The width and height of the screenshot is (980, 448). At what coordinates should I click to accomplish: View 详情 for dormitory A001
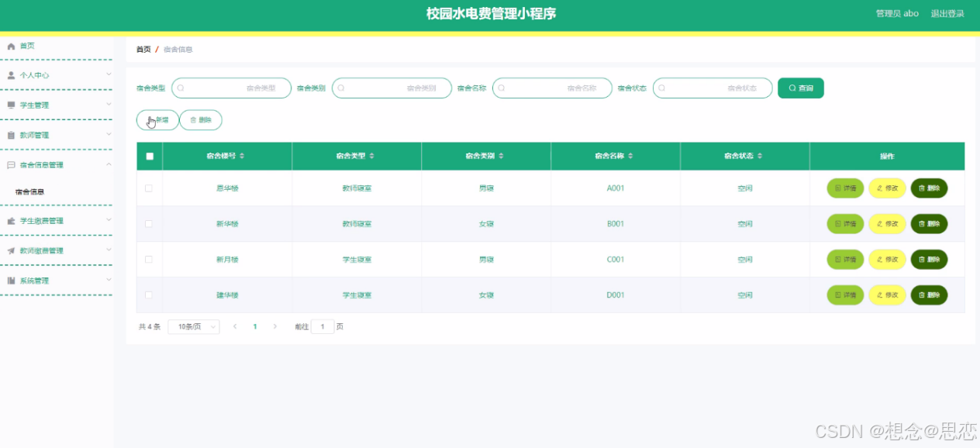(845, 188)
